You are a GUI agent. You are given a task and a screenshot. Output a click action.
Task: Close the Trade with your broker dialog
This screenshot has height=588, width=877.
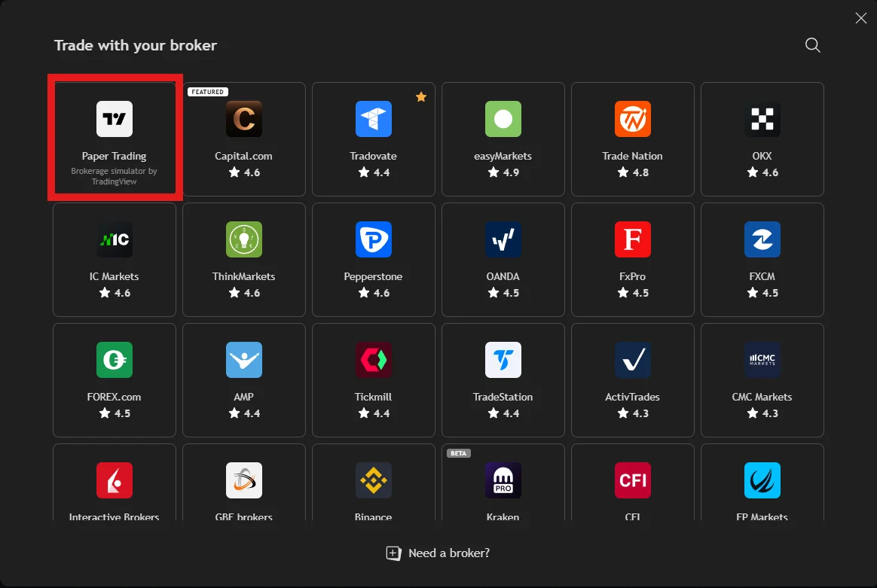(860, 18)
